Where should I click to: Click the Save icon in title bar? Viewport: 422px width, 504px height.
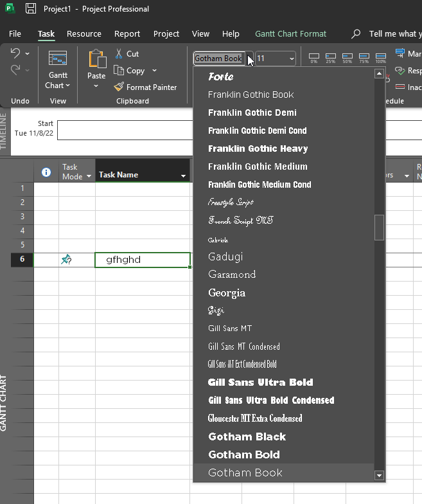click(31, 8)
